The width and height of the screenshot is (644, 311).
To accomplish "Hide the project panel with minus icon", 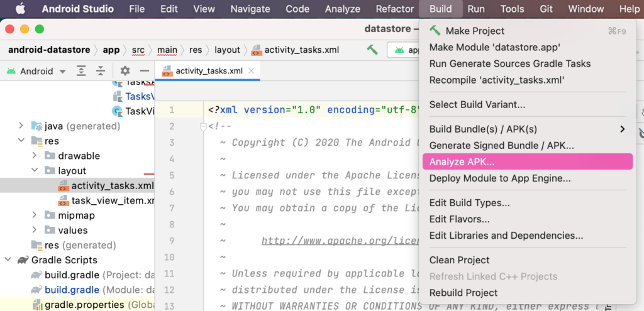I will point(144,71).
